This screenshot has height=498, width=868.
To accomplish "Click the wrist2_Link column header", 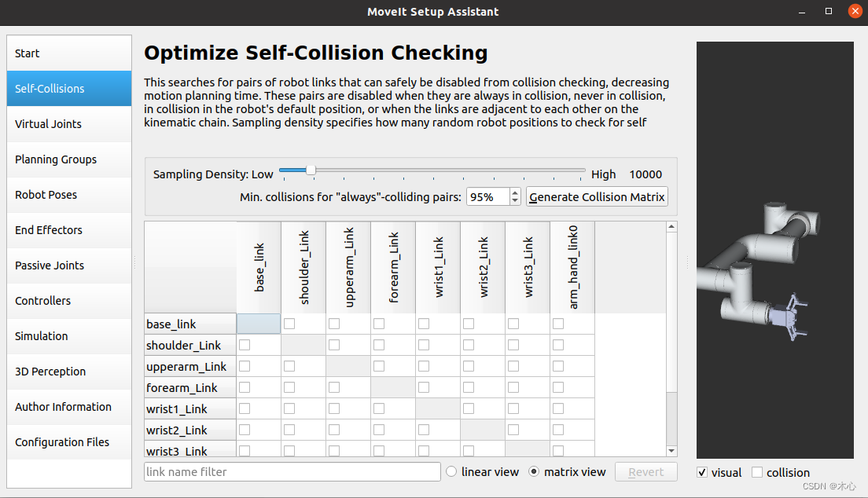I will (483, 267).
